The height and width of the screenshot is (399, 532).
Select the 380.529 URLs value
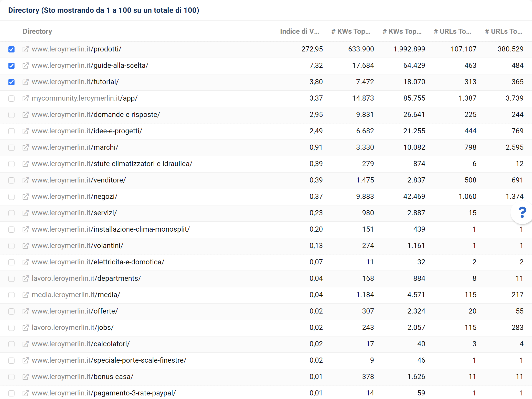[510, 49]
